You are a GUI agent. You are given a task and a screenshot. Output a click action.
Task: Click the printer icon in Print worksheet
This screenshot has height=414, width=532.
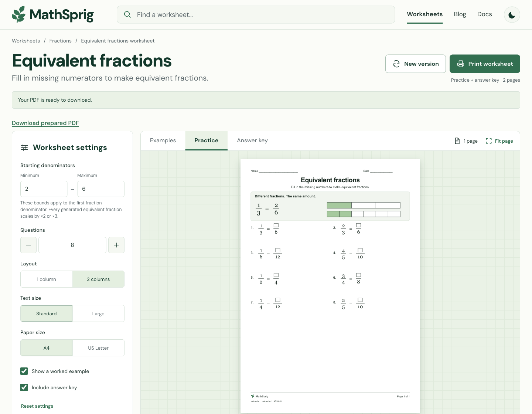461,64
